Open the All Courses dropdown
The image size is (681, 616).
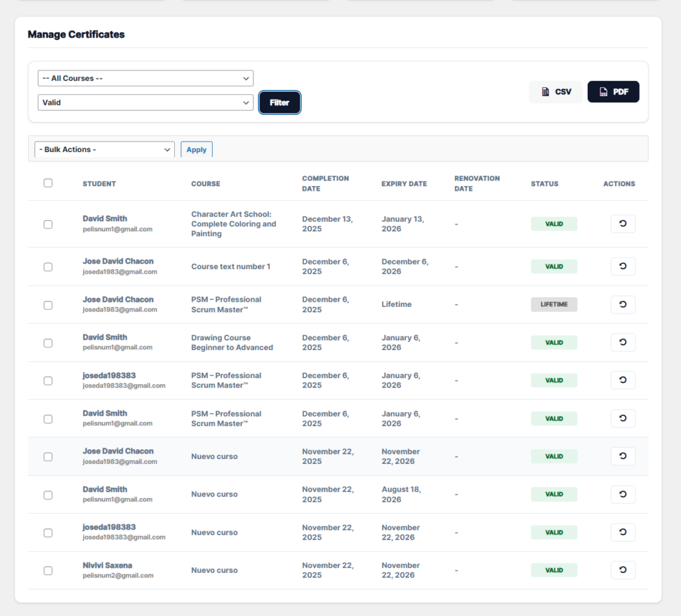point(146,78)
